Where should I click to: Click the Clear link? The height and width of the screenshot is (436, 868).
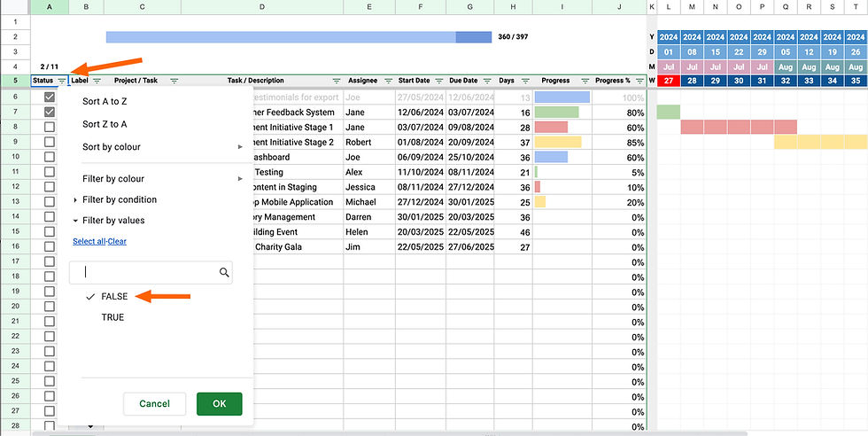(x=117, y=242)
